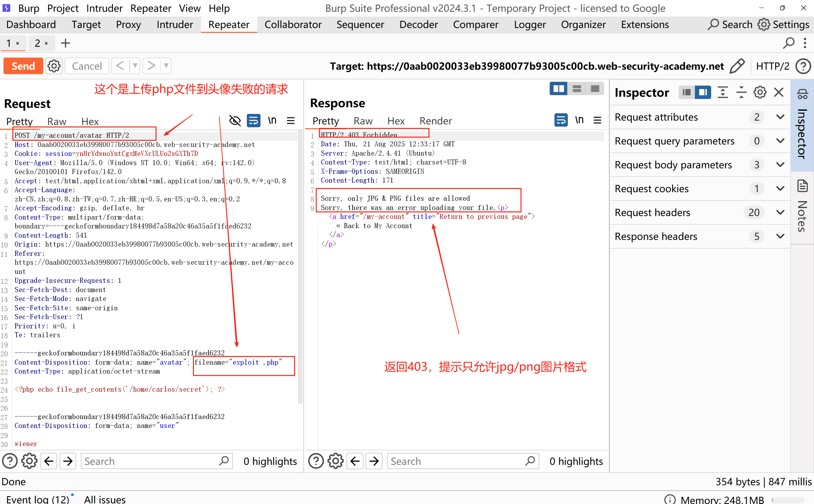Add a new Repeater tab
Viewport: 814px width, 504px height.
65,43
